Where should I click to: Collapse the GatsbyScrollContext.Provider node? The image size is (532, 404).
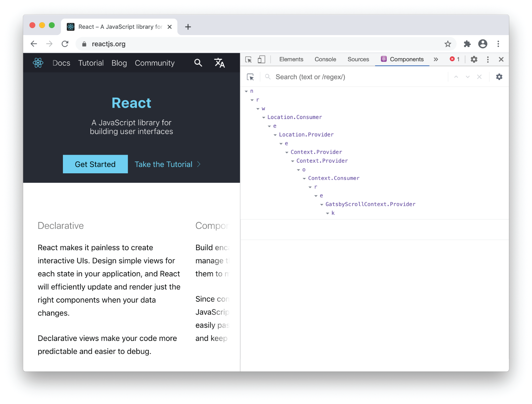(x=322, y=204)
